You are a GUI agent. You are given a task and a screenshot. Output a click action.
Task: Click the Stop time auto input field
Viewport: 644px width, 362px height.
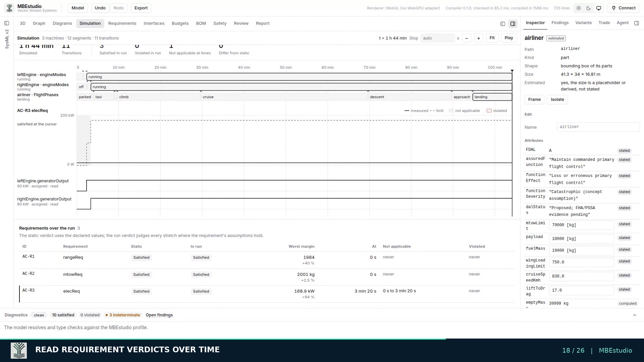click(x=437, y=38)
